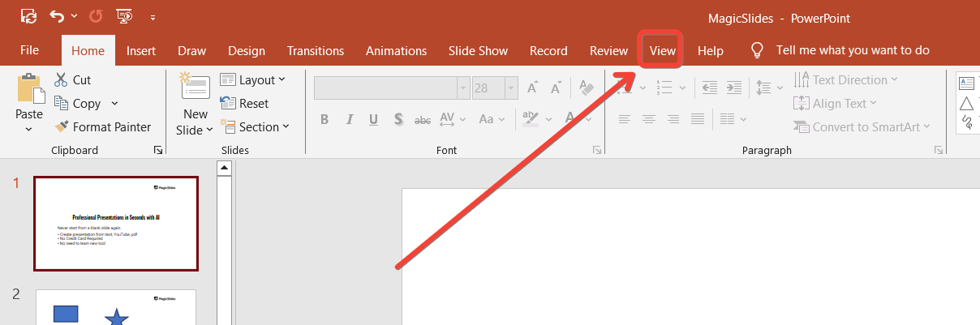The image size is (980, 325).
Task: Reset the slide layout
Action: (243, 103)
